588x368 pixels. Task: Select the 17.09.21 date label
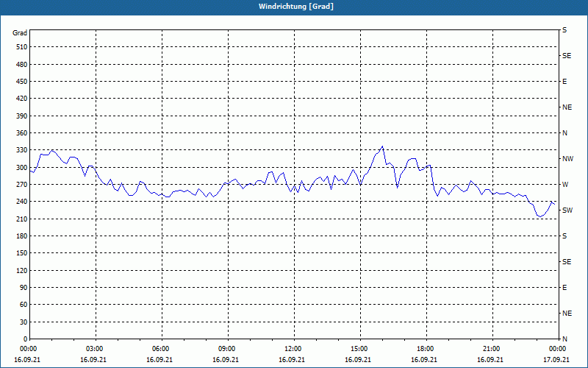(556, 360)
